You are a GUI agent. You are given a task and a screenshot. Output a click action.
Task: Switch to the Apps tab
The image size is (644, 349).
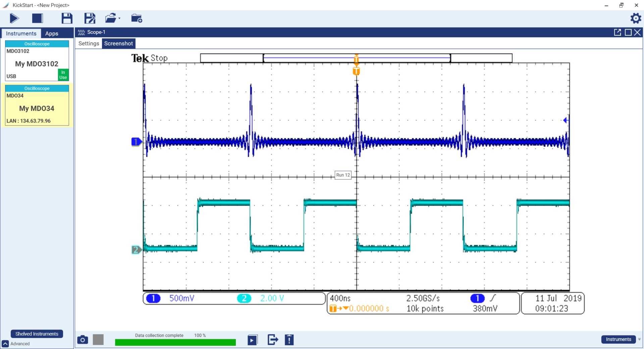(x=52, y=34)
